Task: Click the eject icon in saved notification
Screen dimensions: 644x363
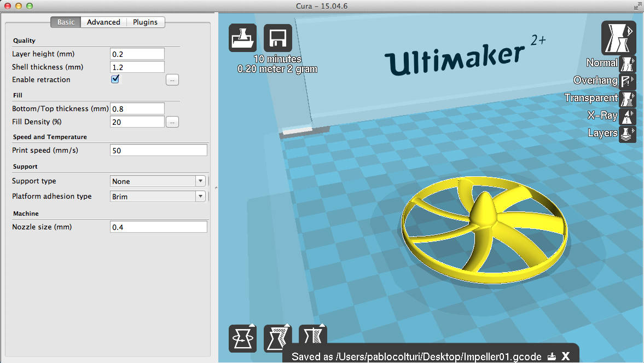Action: point(552,356)
